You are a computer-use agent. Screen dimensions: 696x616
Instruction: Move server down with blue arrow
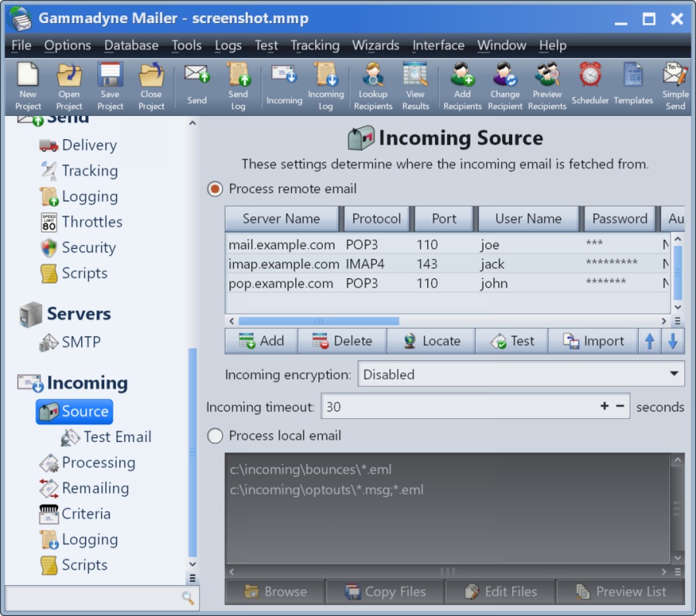(x=673, y=341)
